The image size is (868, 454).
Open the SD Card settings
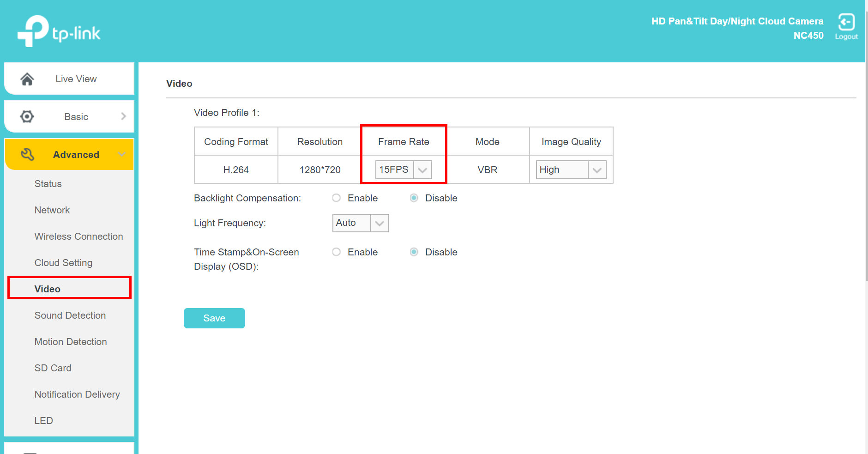click(53, 368)
